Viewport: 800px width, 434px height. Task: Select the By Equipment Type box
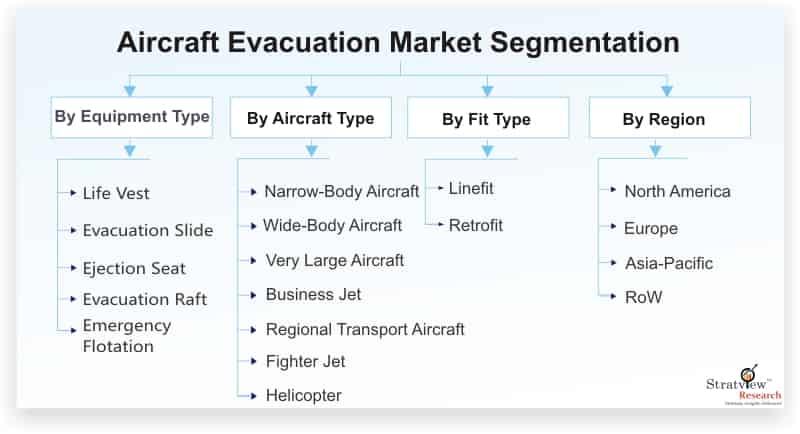[x=132, y=117]
